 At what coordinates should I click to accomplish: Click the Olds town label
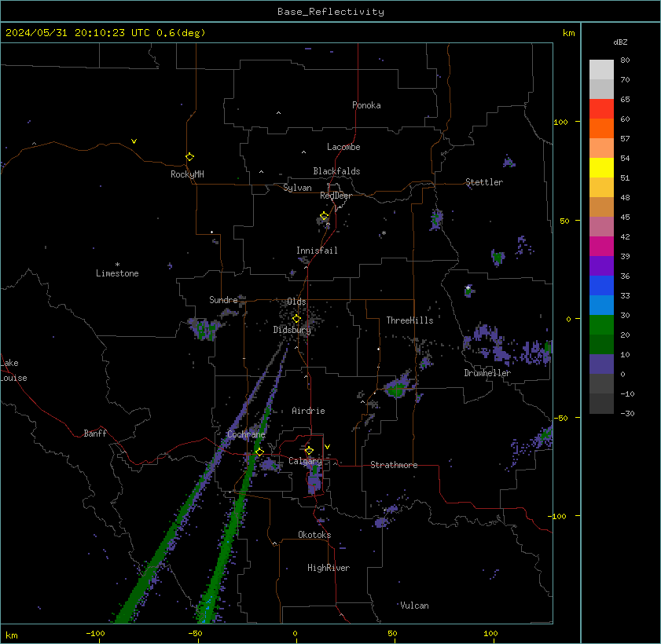[x=296, y=302]
